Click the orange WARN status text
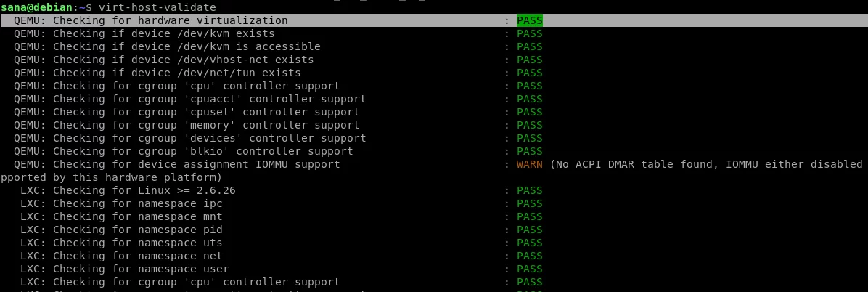 [x=529, y=165]
